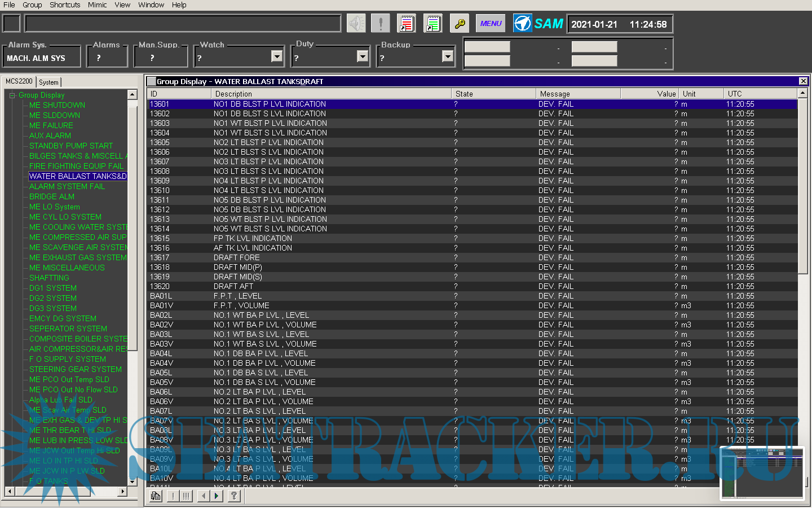Click the exclamation acknowledge icon in top toolbar
The width and height of the screenshot is (812, 508).
[x=381, y=24]
